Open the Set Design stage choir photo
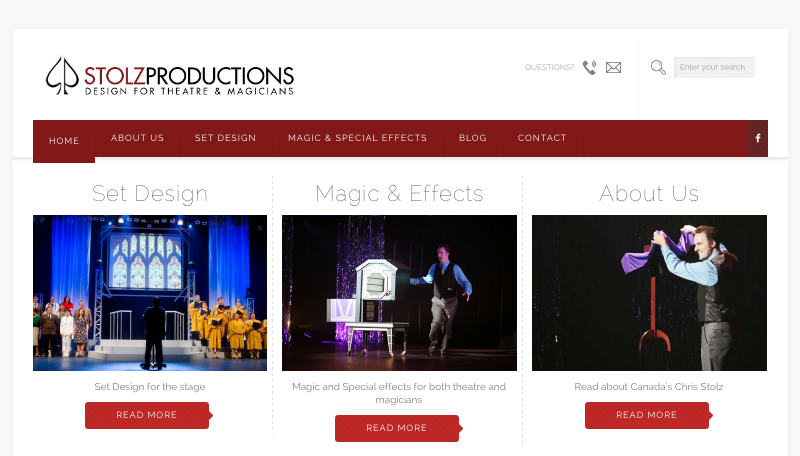The image size is (800, 456). (x=150, y=293)
